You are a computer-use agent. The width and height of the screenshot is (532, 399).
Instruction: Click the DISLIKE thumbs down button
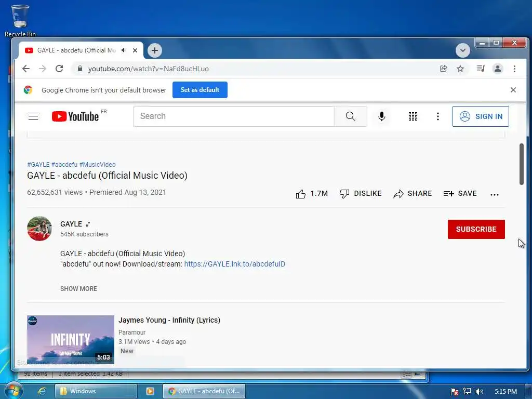(361, 194)
